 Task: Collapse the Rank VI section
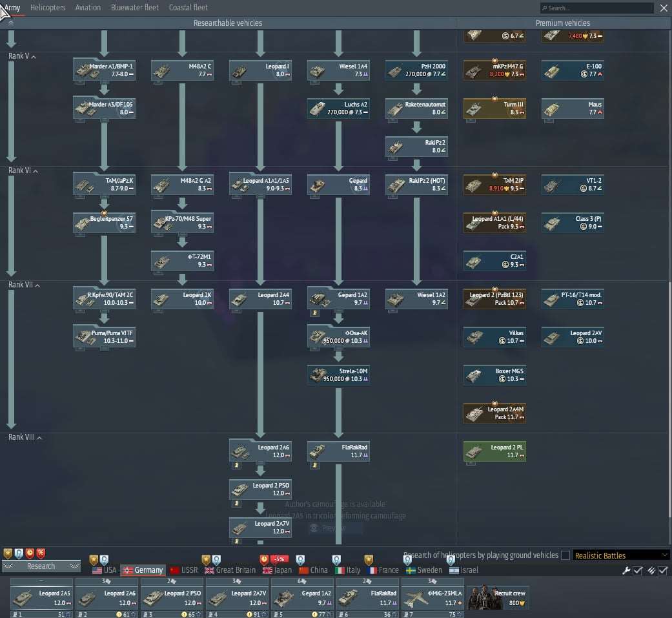click(36, 171)
